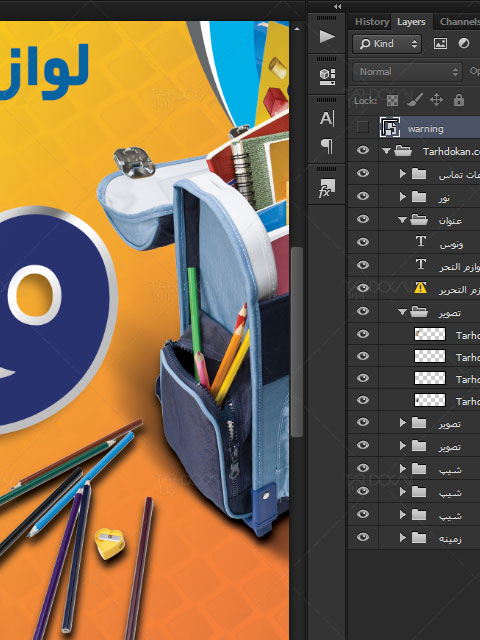Expand the نور group
480x640 pixels.
402,197
